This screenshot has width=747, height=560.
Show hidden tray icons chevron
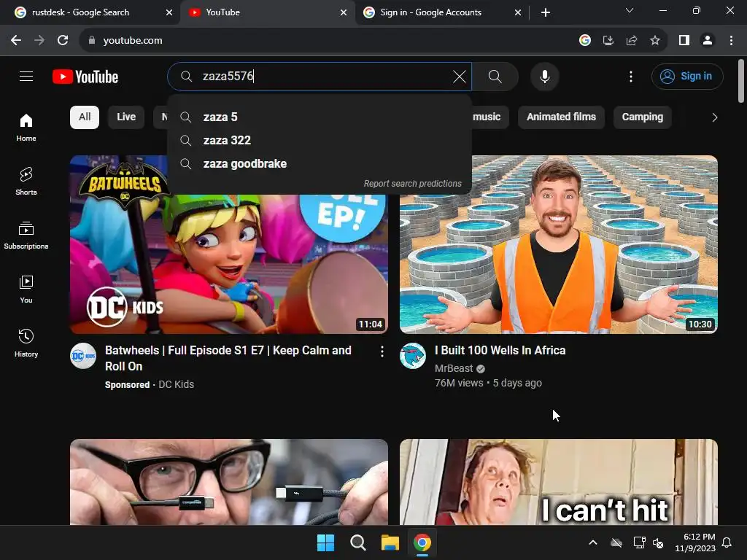593,542
